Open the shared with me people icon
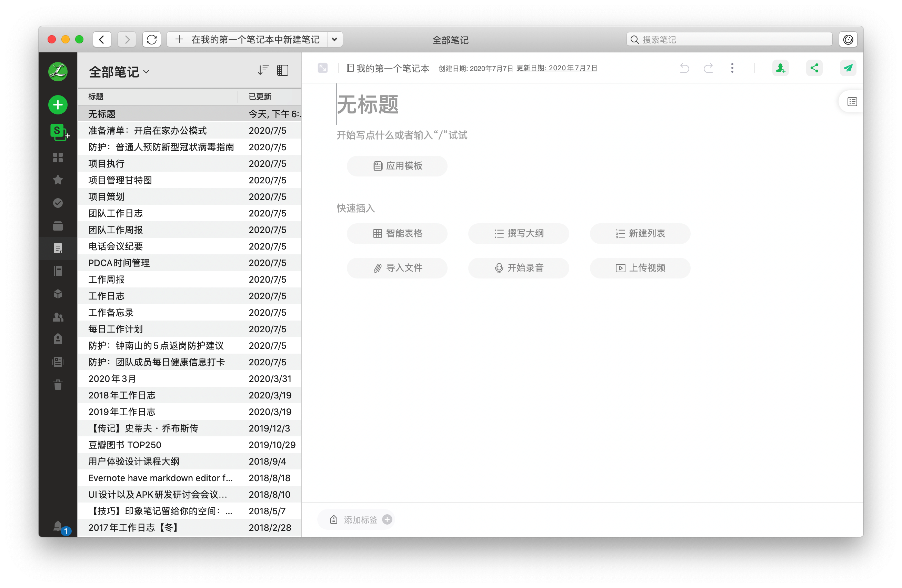The width and height of the screenshot is (902, 588). coord(58,317)
